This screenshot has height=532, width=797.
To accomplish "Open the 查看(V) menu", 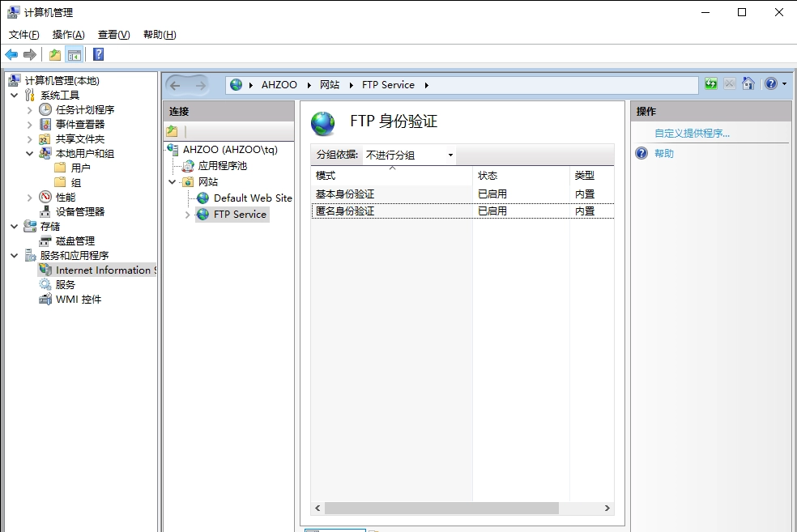I will tap(113, 35).
